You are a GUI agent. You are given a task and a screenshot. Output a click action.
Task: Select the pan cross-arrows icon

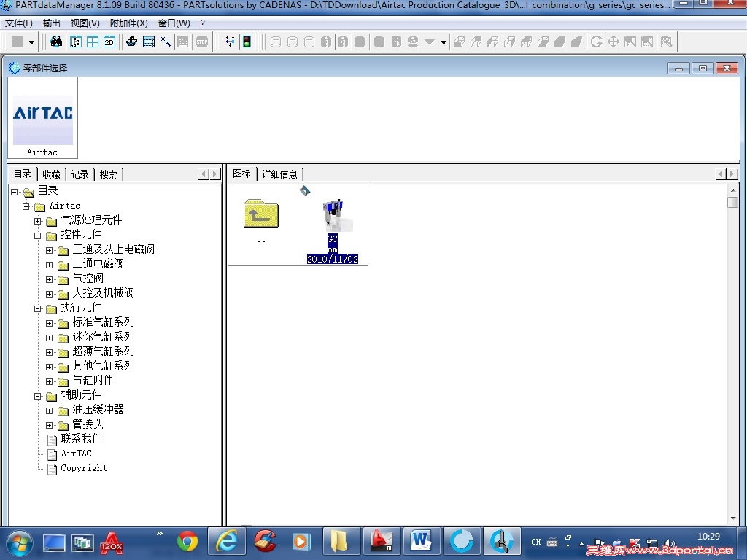pyautogui.click(x=614, y=42)
